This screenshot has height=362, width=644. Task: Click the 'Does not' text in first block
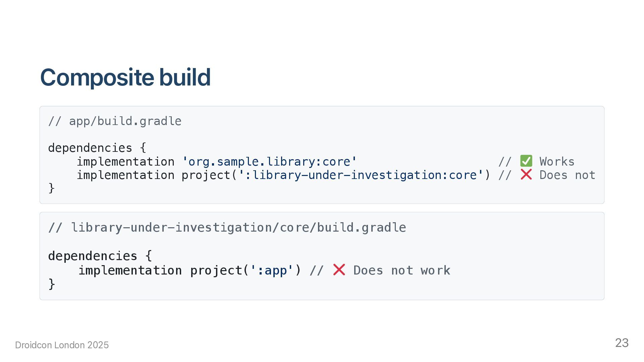[x=567, y=175]
